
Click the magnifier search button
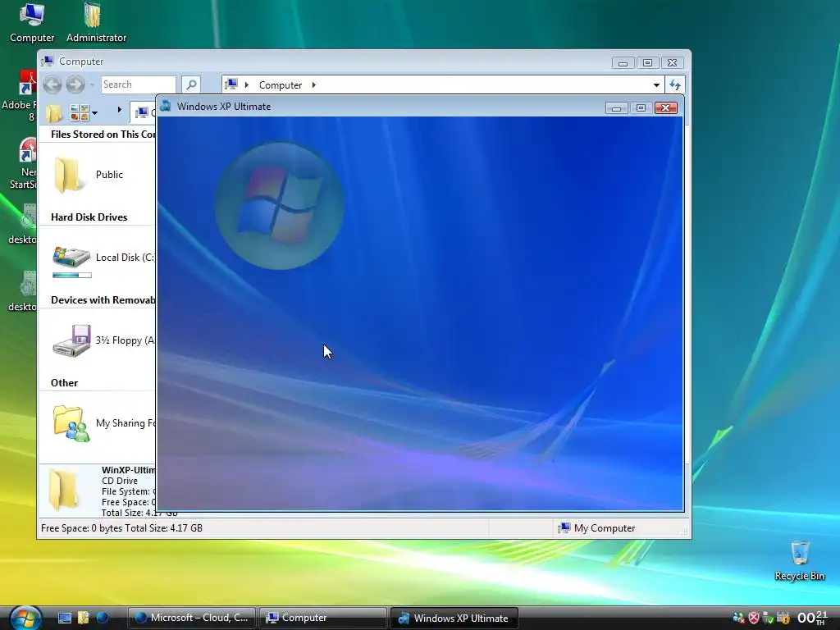pyautogui.click(x=191, y=84)
